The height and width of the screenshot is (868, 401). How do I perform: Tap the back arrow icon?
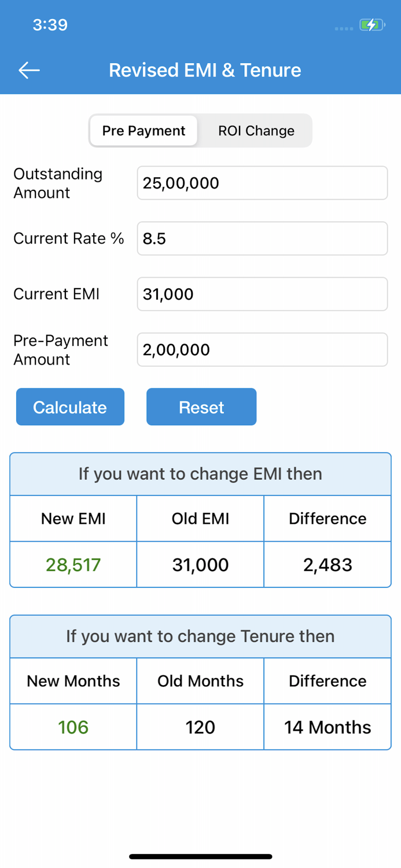point(28,70)
